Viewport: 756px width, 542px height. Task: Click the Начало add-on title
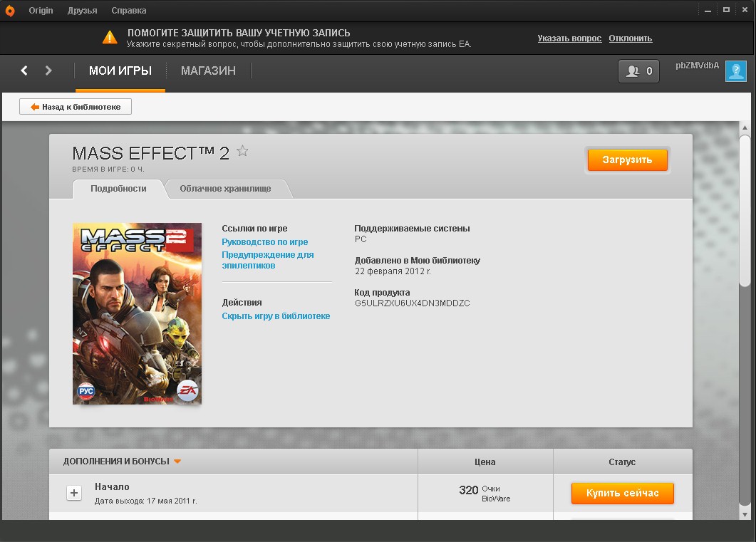pyautogui.click(x=112, y=486)
